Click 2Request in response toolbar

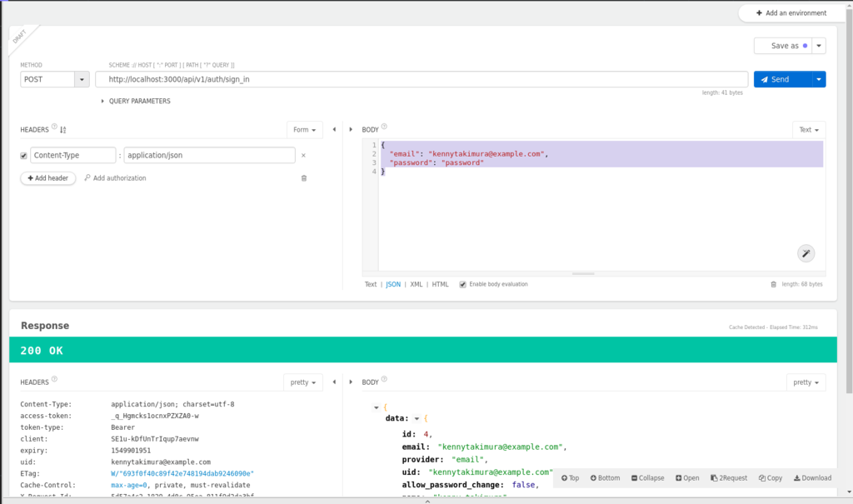tap(729, 478)
